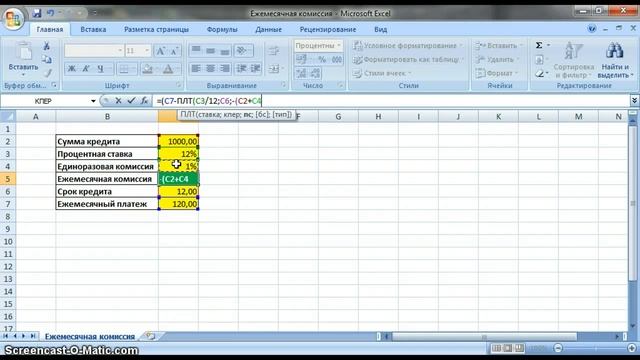Image resolution: width=640 pixels, height=360 pixels.
Task: Click the horizontal scrollbar right arrow
Action: [618, 337]
